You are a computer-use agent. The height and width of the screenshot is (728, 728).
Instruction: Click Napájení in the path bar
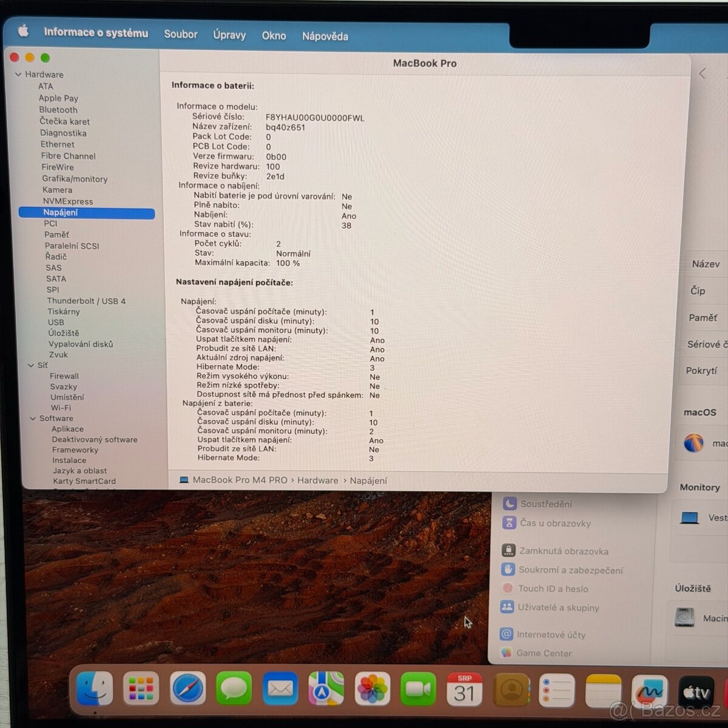368,480
